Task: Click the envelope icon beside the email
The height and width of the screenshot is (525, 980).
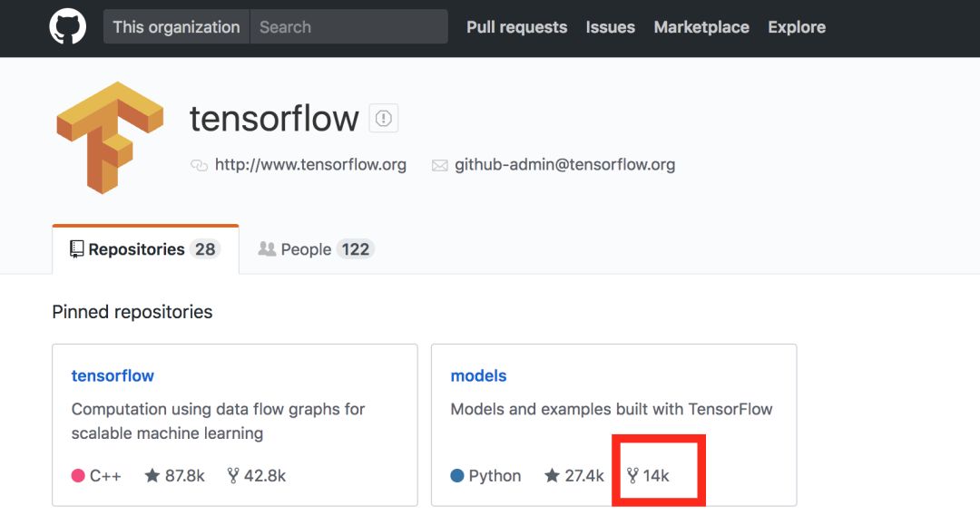Action: point(439,166)
